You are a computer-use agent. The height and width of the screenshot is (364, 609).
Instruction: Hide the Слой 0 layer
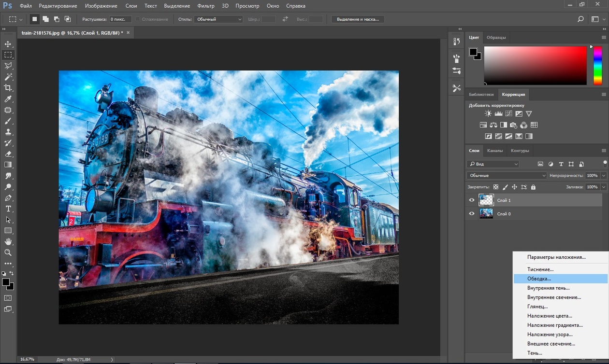pyautogui.click(x=472, y=213)
